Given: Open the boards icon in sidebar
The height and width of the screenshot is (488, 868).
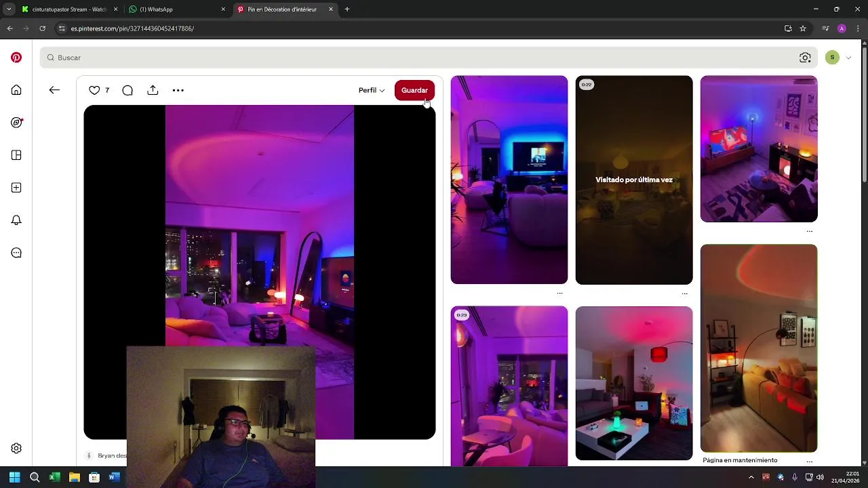Looking at the screenshot, I should pos(16,155).
